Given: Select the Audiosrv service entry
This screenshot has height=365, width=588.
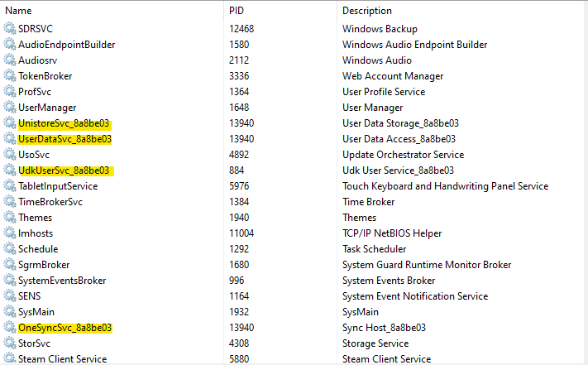Looking at the screenshot, I should tap(37, 60).
